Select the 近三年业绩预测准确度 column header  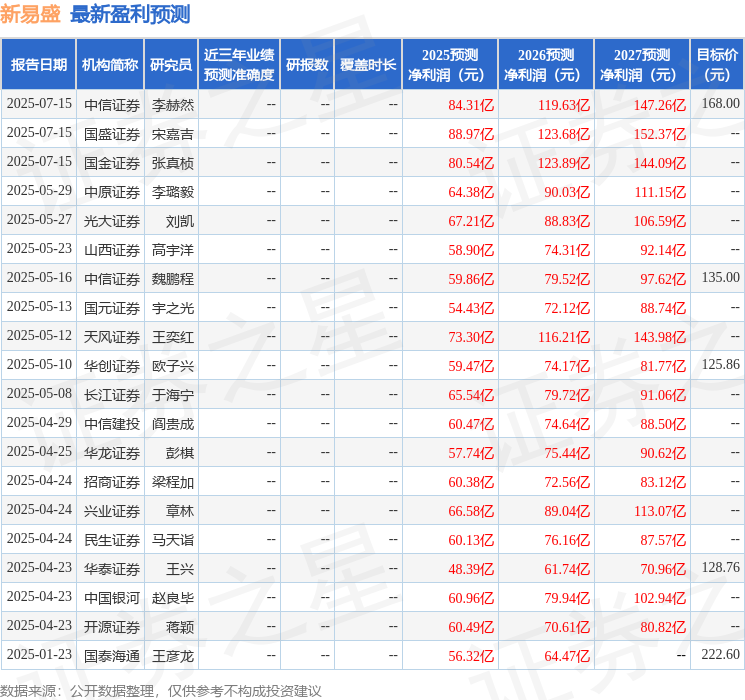pos(239,65)
